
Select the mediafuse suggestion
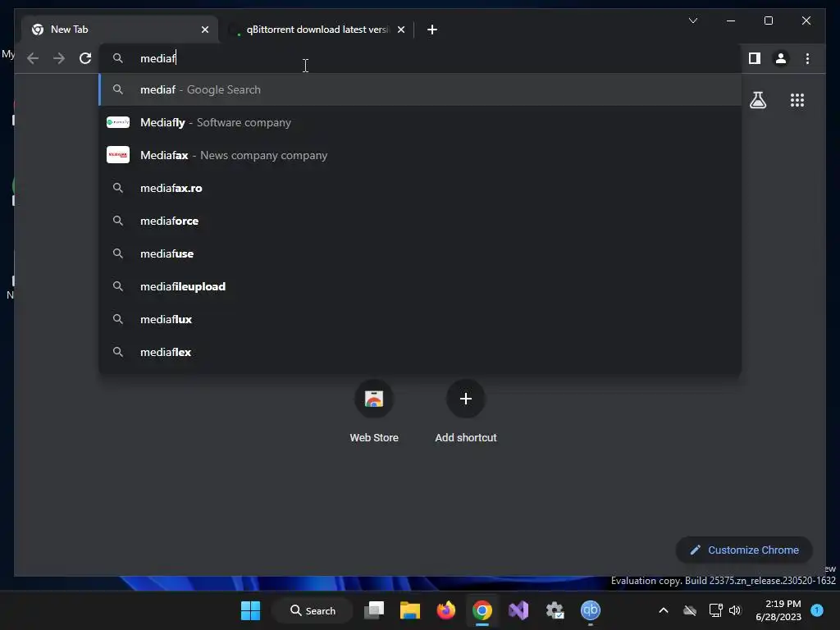pos(421,253)
